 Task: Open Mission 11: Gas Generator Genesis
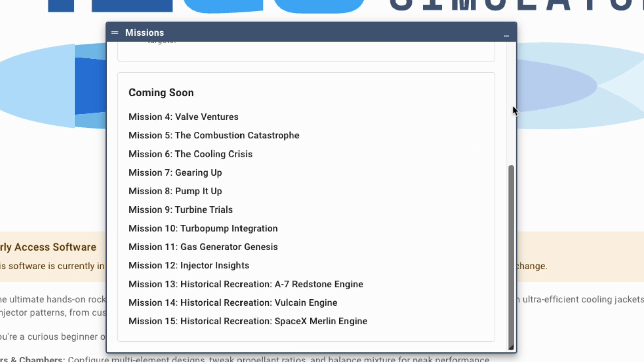point(203,247)
